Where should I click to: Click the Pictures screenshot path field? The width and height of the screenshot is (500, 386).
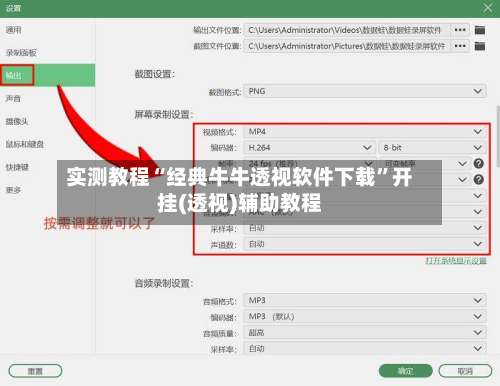(x=347, y=46)
